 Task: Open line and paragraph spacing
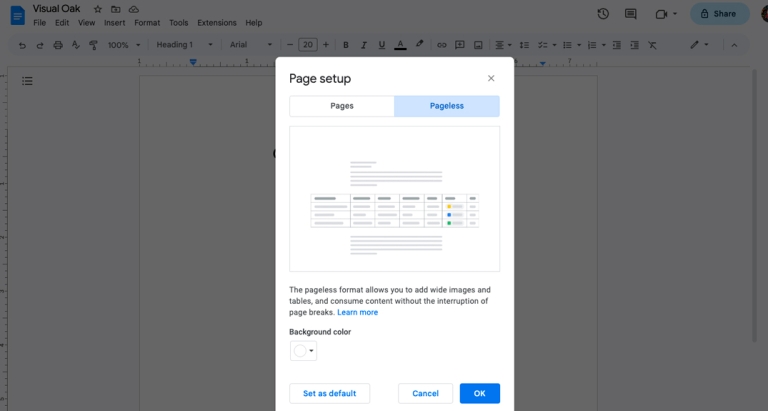pyautogui.click(x=524, y=45)
